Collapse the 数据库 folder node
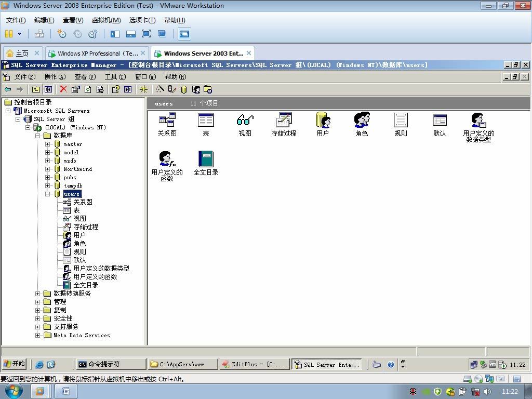 pos(37,136)
